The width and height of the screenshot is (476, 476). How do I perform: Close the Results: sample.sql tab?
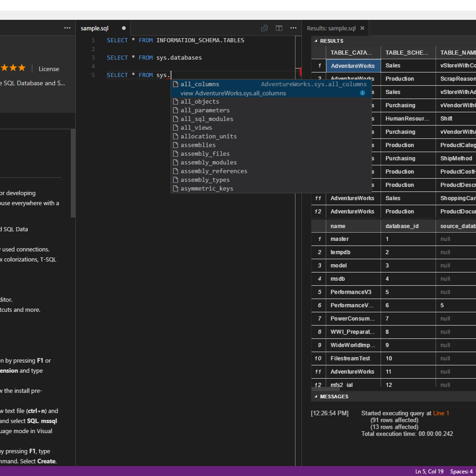pyautogui.click(x=362, y=28)
